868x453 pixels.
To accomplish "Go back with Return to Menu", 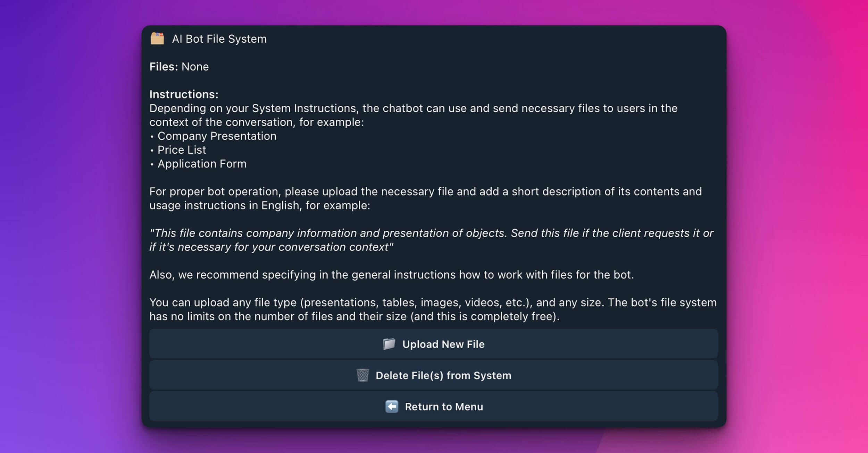I will [x=444, y=407].
